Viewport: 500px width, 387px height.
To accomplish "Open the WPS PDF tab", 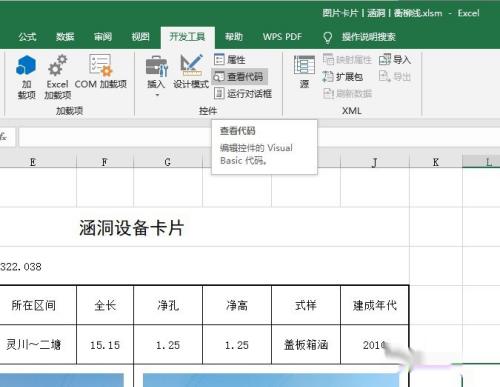I will 282,37.
